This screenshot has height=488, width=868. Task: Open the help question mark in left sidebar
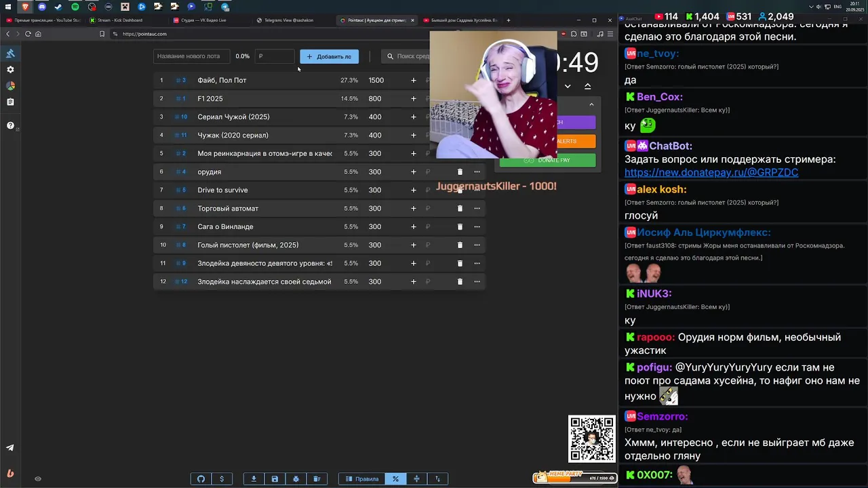(10, 125)
